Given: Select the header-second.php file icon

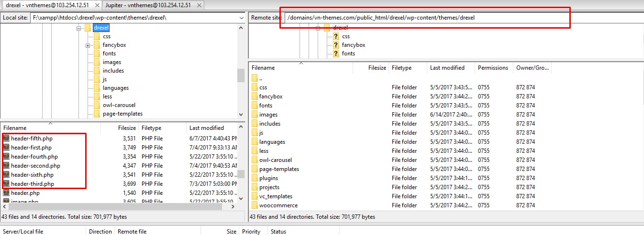Looking at the screenshot, I should pyautogui.click(x=6, y=166).
